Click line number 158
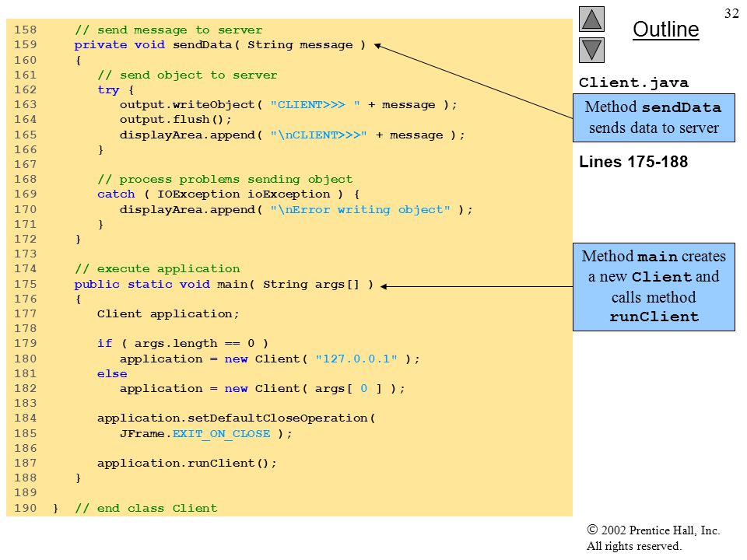The width and height of the screenshot is (747, 560). [x=25, y=30]
